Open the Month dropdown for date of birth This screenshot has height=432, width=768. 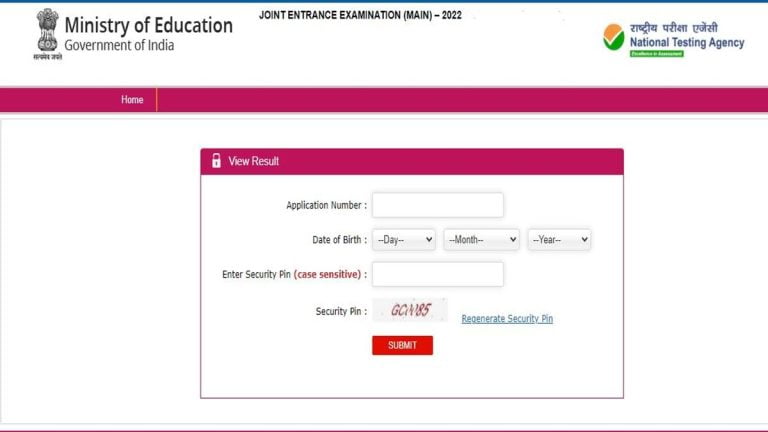coord(481,240)
